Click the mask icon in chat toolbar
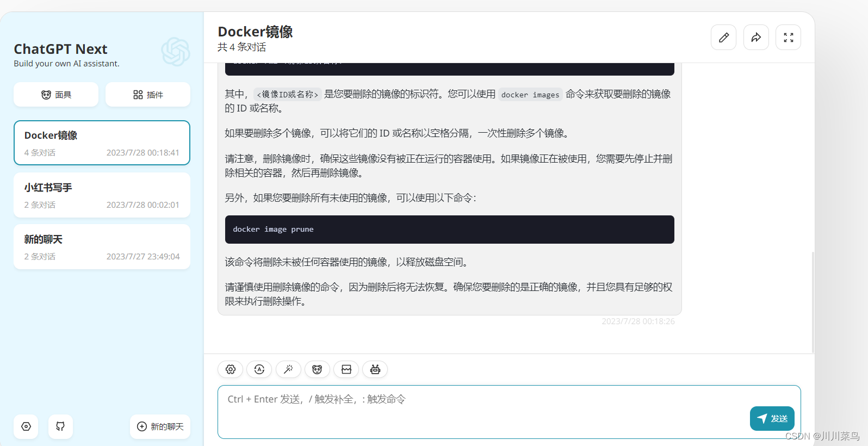Screen dimensions: 868x446 [x=317, y=369]
